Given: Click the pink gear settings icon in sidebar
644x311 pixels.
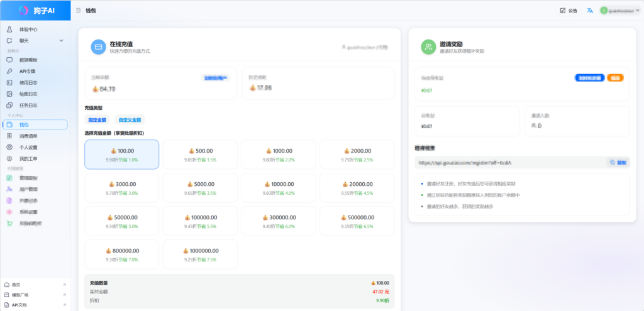Looking at the screenshot, I should pyautogui.click(x=9, y=212).
